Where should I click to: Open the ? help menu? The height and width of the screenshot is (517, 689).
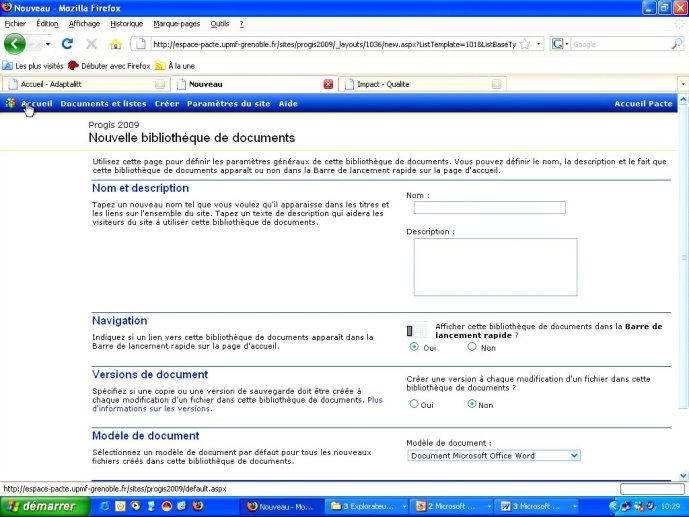click(x=241, y=24)
